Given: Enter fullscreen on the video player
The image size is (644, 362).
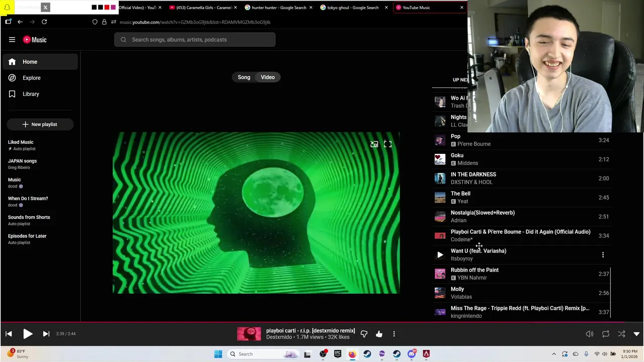Looking at the screenshot, I should pos(387,144).
